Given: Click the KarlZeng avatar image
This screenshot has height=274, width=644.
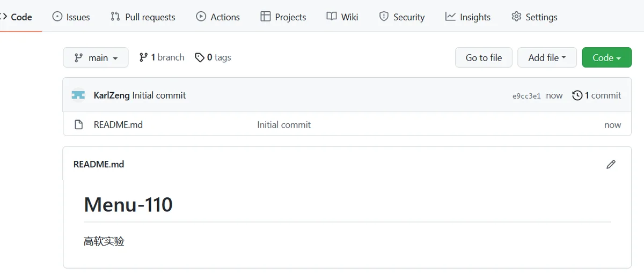Looking at the screenshot, I should pos(78,95).
